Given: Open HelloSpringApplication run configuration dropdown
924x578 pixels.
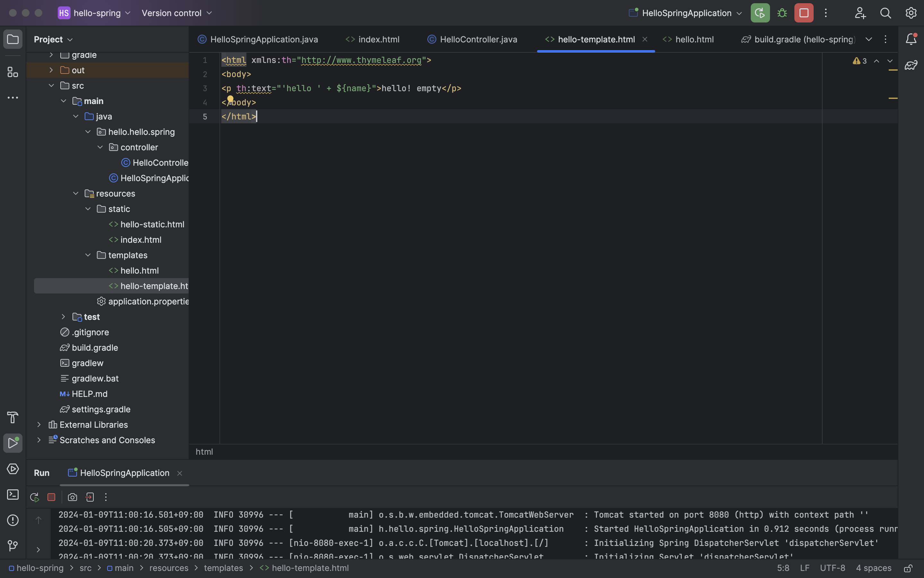Looking at the screenshot, I should pos(685,13).
